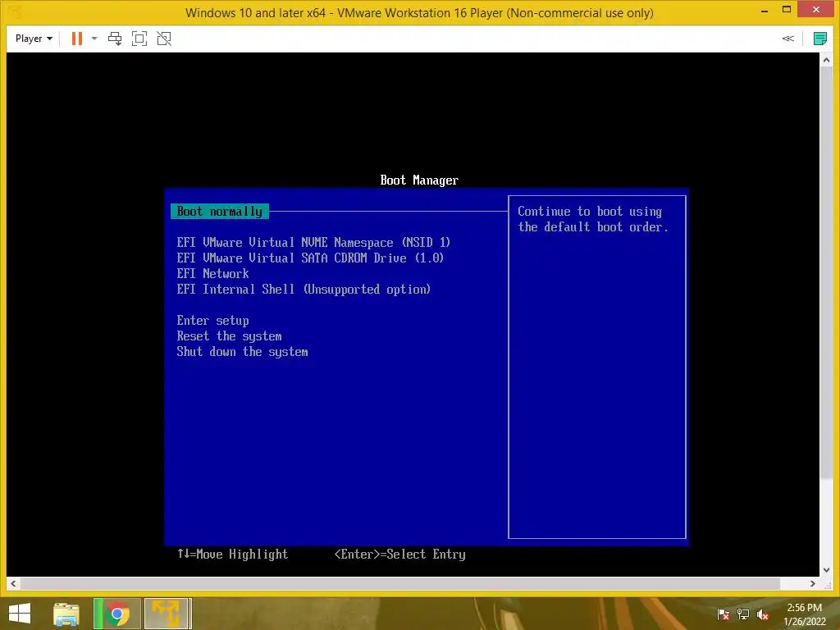Open the Player menu dropdown
Viewport: 840px width, 630px height.
[34, 39]
